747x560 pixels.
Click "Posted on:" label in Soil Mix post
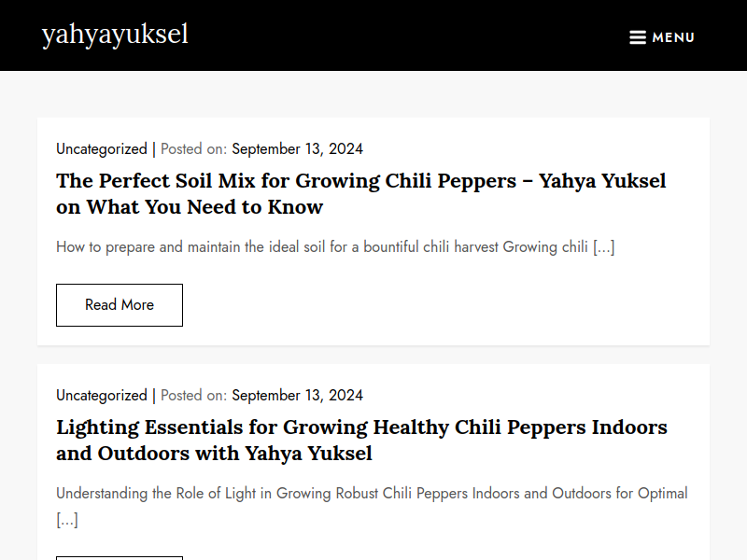point(193,149)
